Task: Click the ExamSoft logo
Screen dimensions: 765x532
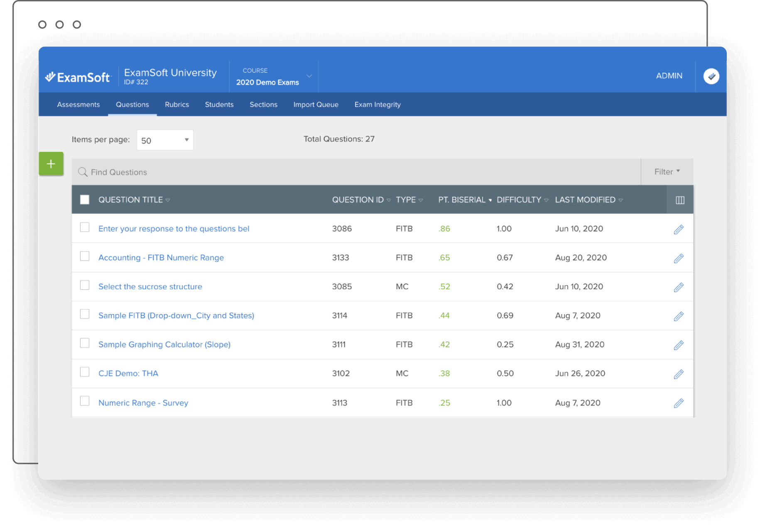Action: (78, 77)
